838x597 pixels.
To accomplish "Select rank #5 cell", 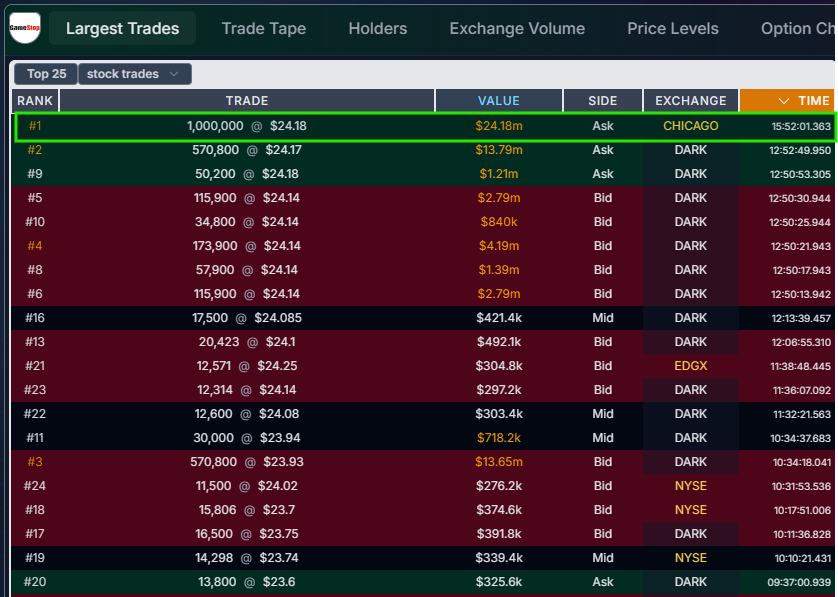I will pyautogui.click(x=35, y=198).
